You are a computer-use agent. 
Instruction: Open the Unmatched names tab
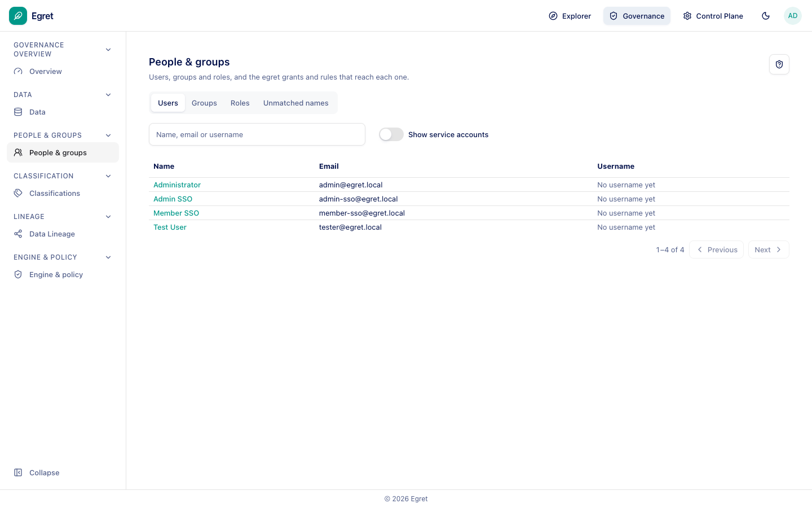[295, 103]
